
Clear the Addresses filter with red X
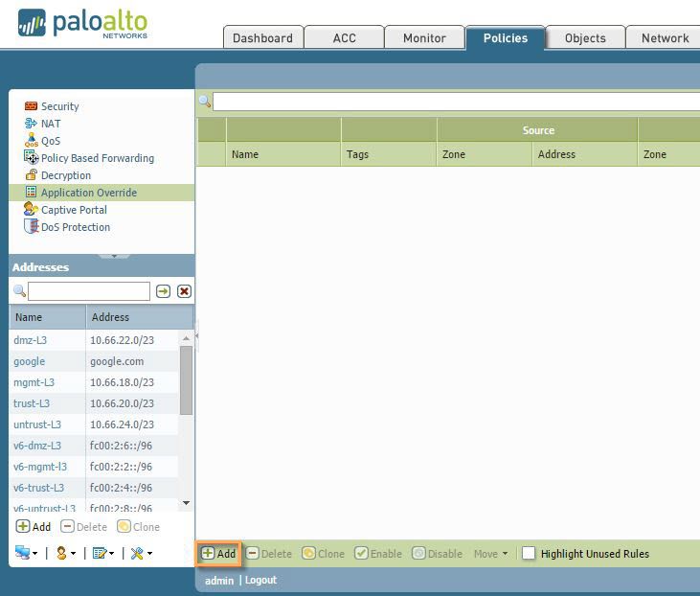(x=184, y=291)
